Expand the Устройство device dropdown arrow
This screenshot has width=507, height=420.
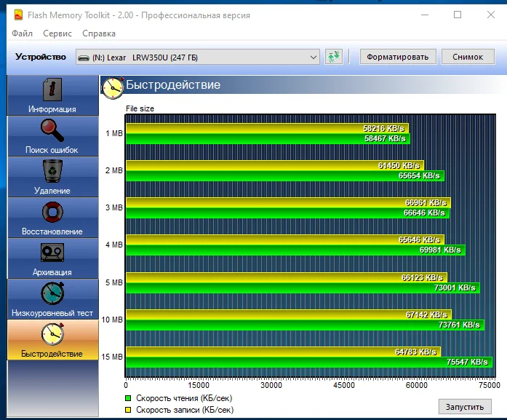tap(313, 58)
